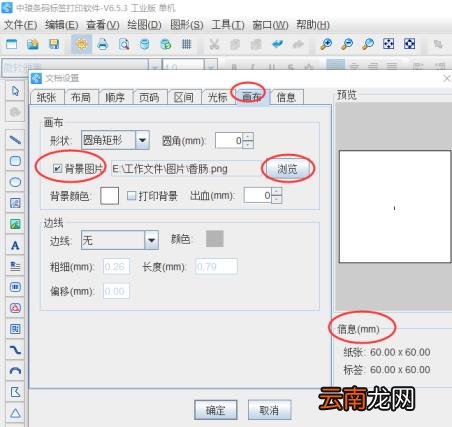Screen dimensions: 452x427
Task: Select the Line drawing tool
Action: [x=15, y=140]
